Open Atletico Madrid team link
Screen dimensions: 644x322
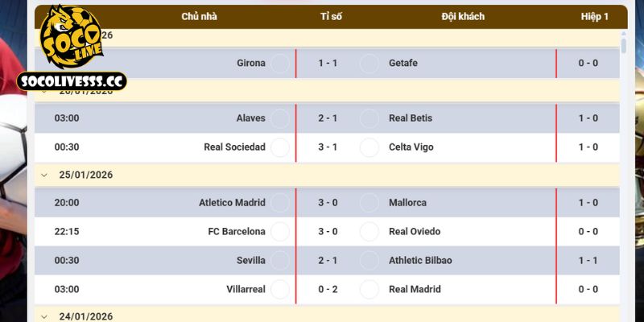pyautogui.click(x=232, y=203)
